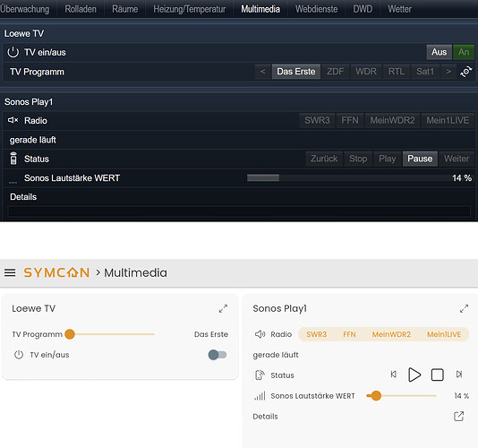Turn the TV on with An

(464, 52)
